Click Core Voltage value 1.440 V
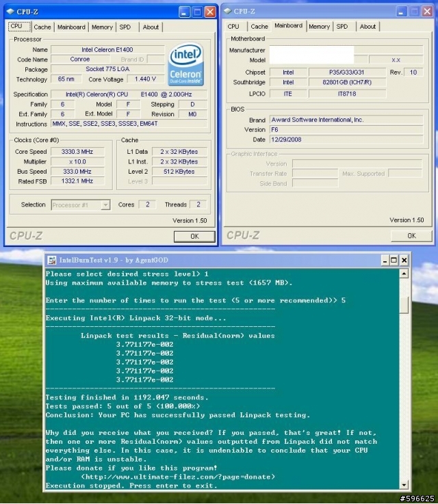This screenshot has height=504, width=438. [x=145, y=79]
